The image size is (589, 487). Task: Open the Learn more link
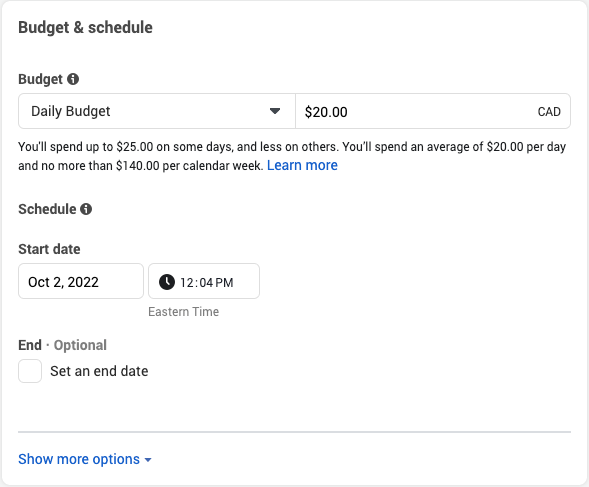[x=302, y=165]
